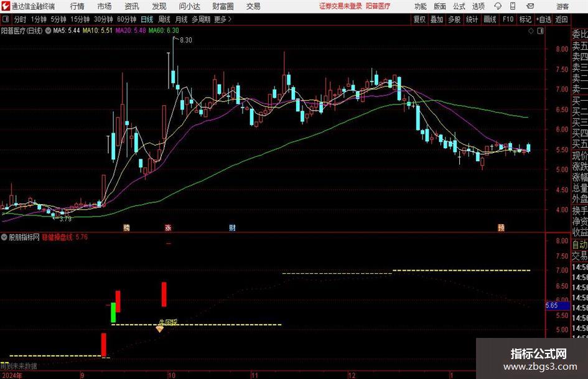
Task: Click the MA10: 5.51 indicator label
Action: 98,30
